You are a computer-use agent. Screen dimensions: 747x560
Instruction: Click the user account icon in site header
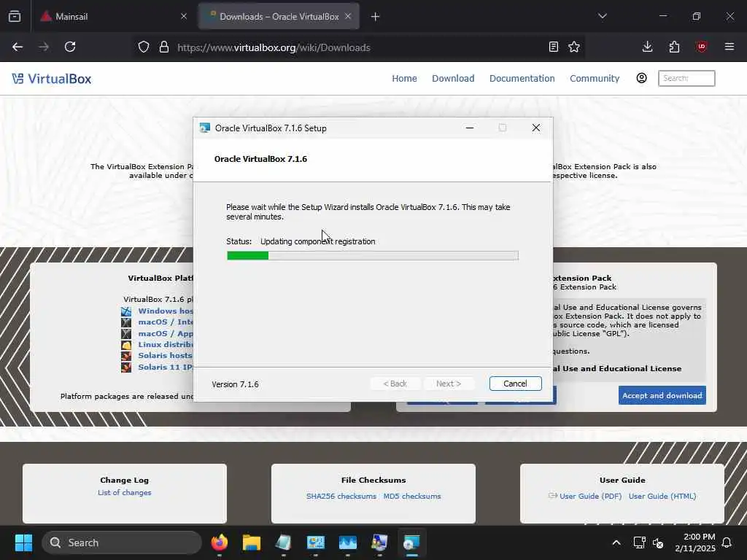coord(641,78)
